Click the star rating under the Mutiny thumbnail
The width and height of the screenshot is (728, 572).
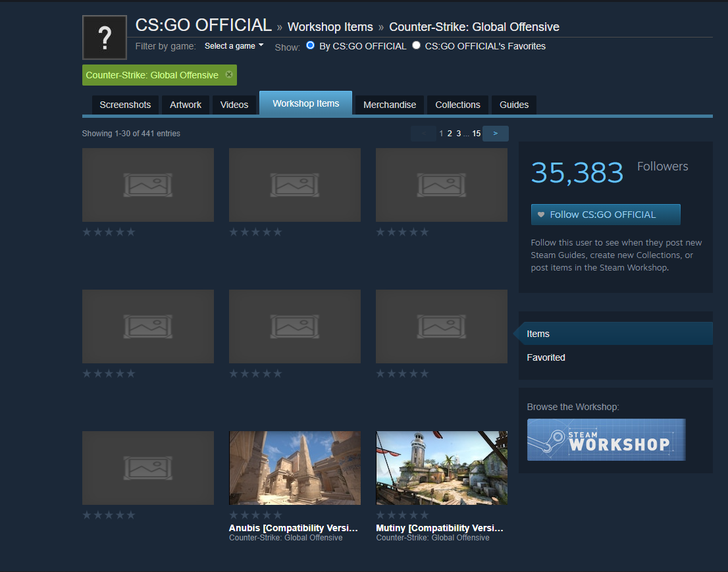coord(403,515)
